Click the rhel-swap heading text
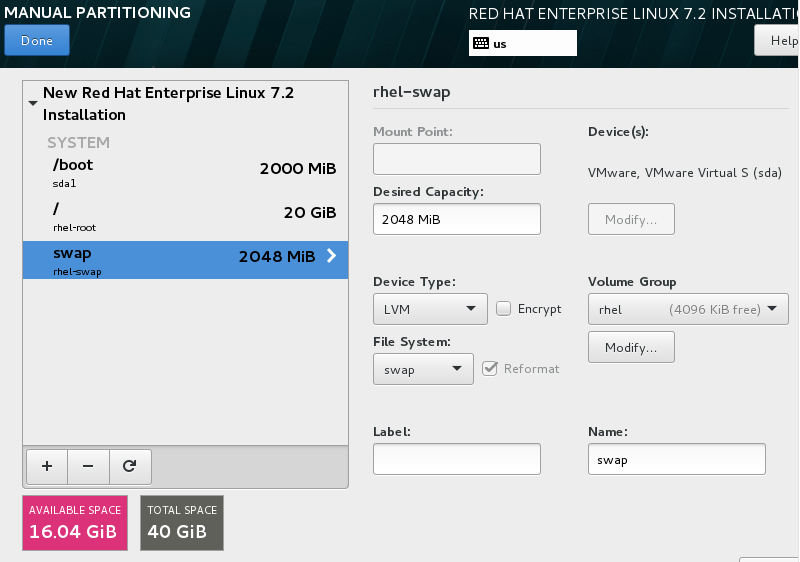Image resolution: width=800 pixels, height=562 pixels. 412,92
